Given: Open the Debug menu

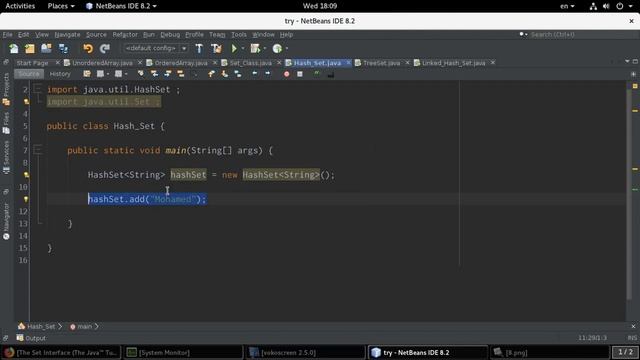Looking at the screenshot, I should pyautogui.click(x=170, y=35).
